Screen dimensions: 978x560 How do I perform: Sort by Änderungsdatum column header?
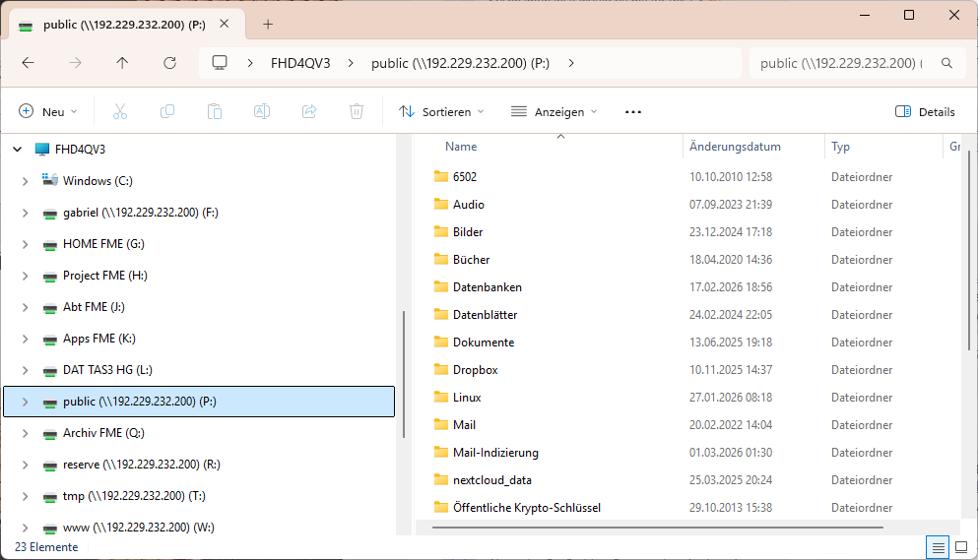pyautogui.click(x=735, y=147)
